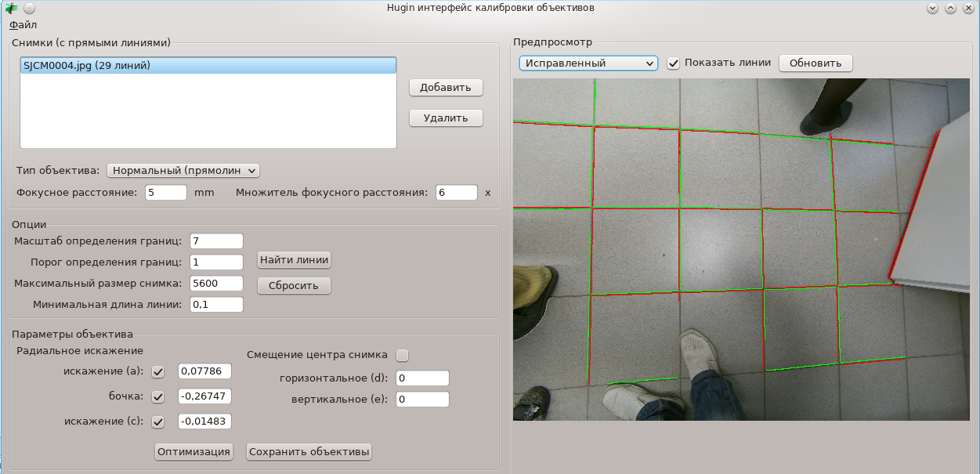
Task: Click the Hugin application icon in title bar
Action: (x=12, y=8)
